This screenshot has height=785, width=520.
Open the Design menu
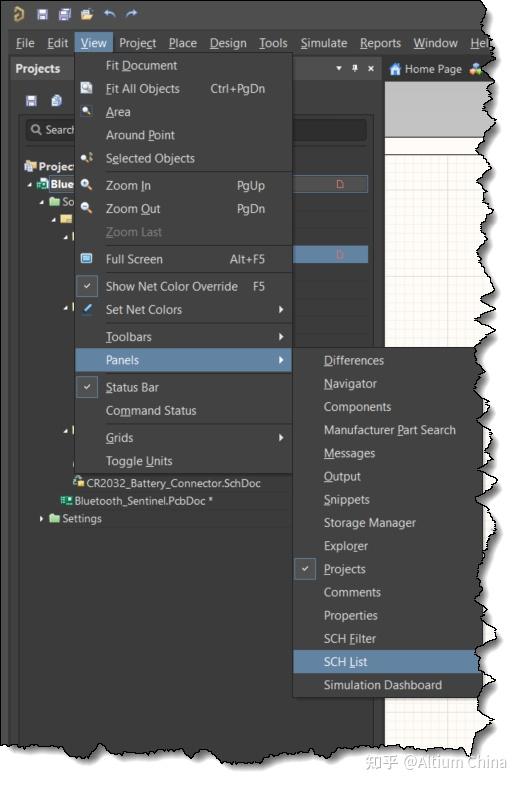(228, 43)
